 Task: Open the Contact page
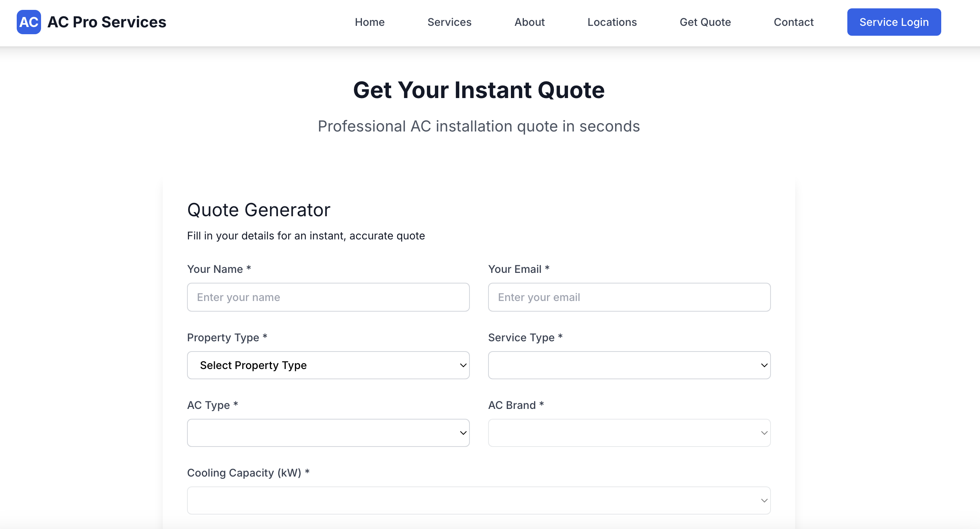[x=793, y=22]
